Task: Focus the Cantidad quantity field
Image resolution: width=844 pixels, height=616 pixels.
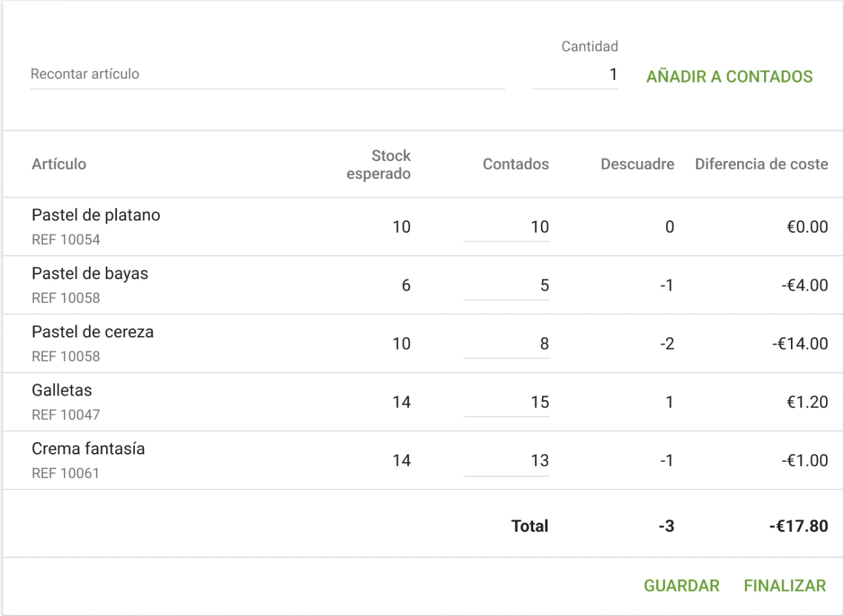Action: pos(575,75)
